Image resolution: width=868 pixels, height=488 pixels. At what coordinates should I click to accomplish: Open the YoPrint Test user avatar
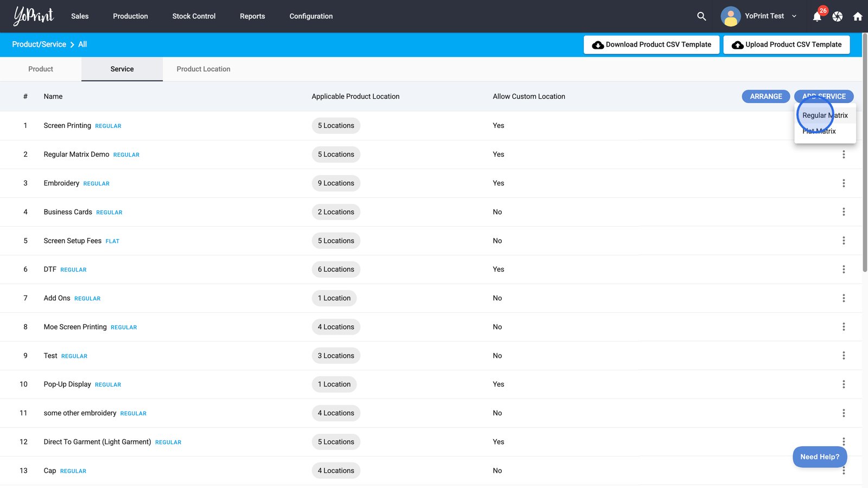coord(730,16)
